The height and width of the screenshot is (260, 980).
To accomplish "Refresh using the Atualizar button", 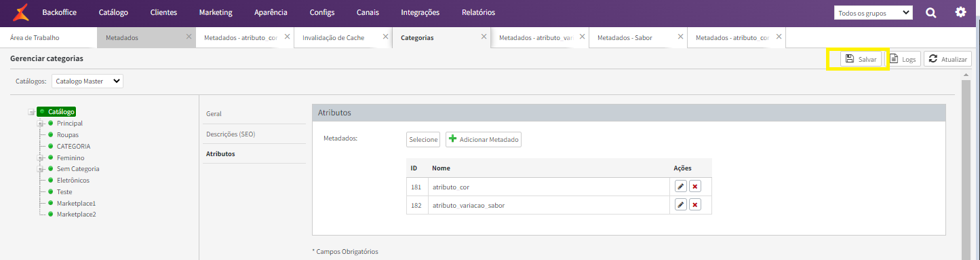I will point(947,59).
